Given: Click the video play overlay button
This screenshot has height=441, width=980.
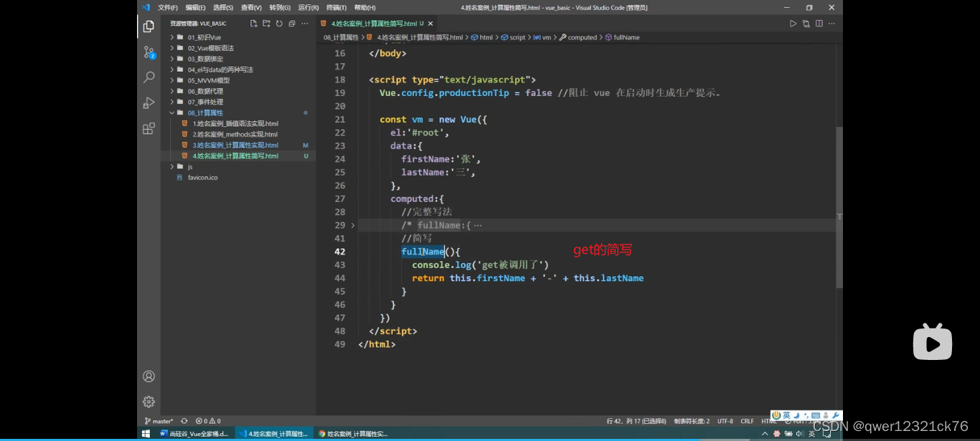Looking at the screenshot, I should [x=932, y=342].
